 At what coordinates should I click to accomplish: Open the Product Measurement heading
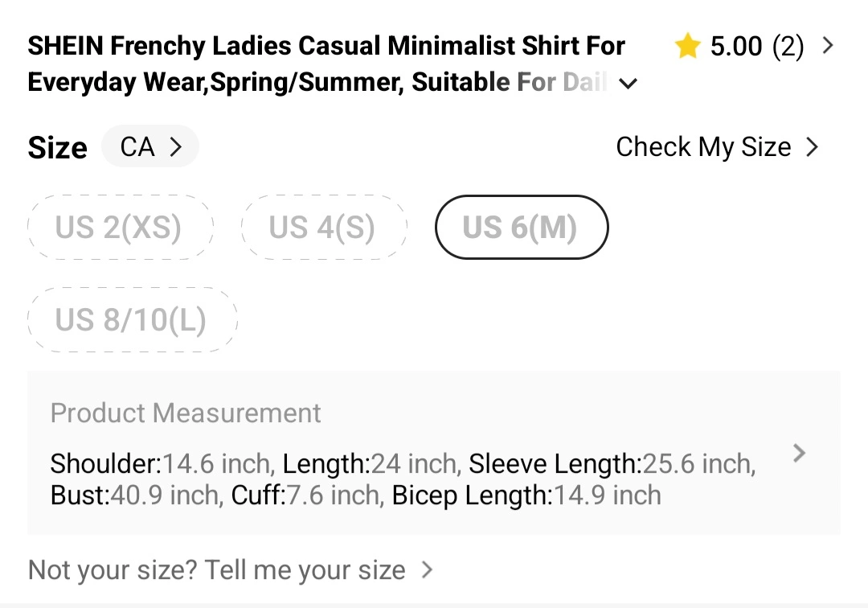(x=186, y=413)
